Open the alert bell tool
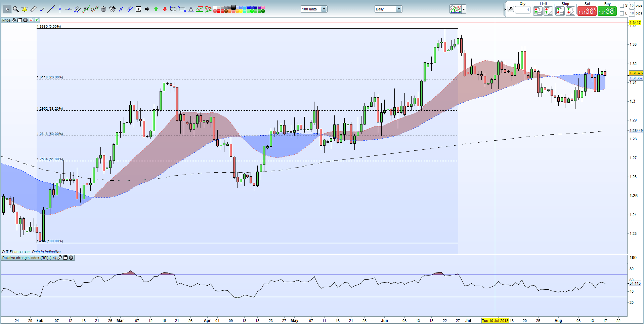The height and width of the screenshot is (324, 644). 25,9
